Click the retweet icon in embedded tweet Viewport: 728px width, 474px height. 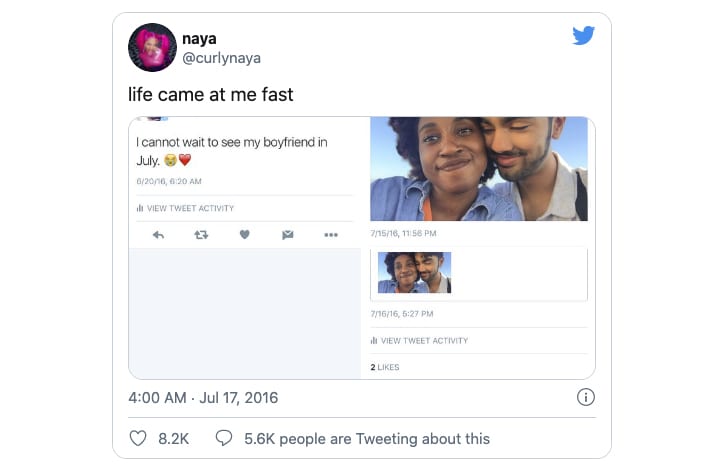tap(201, 235)
